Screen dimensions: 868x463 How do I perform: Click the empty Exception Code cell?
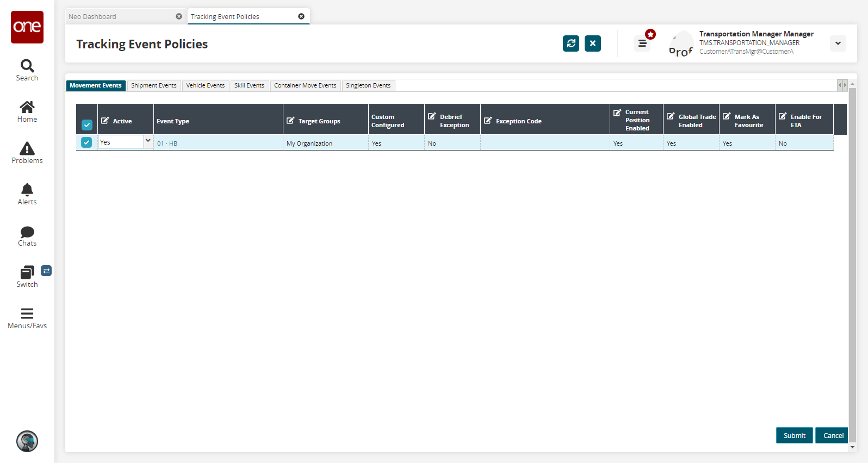click(x=545, y=143)
